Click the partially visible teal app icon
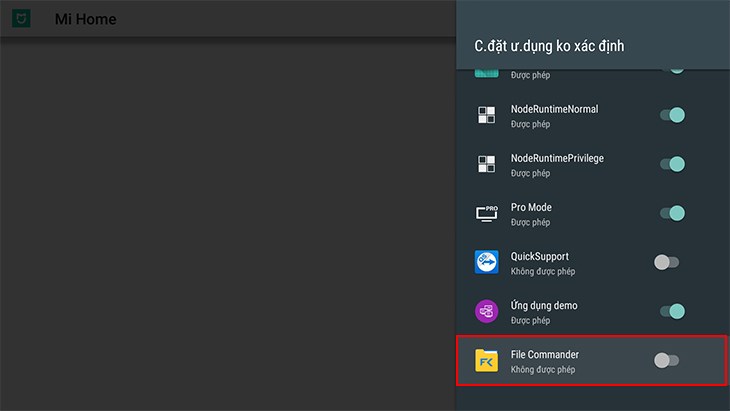The width and height of the screenshot is (730, 411). point(486,72)
